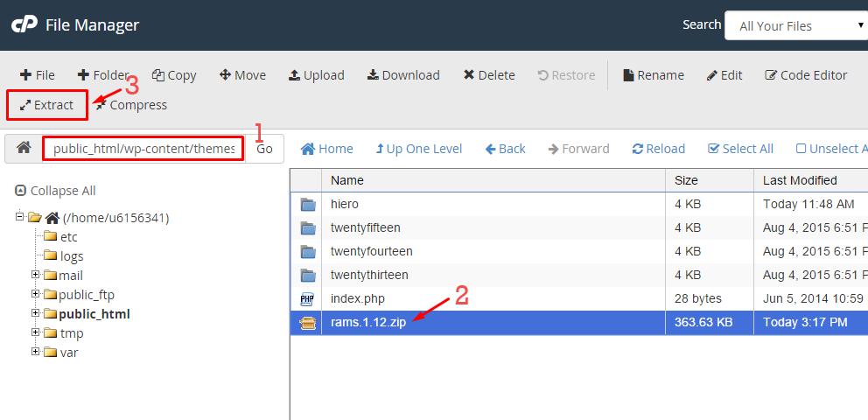
Task: Open the Upload tool
Action: coord(316,75)
